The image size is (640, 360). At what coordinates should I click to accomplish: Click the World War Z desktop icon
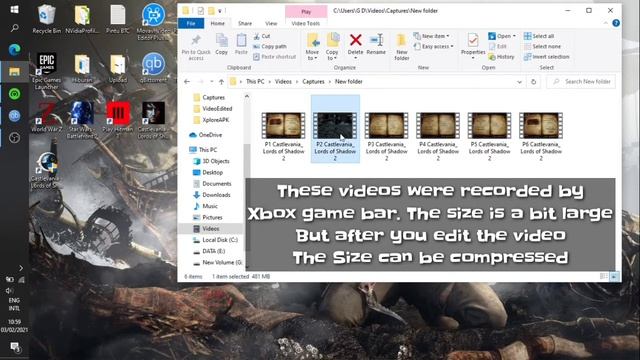pos(47,118)
